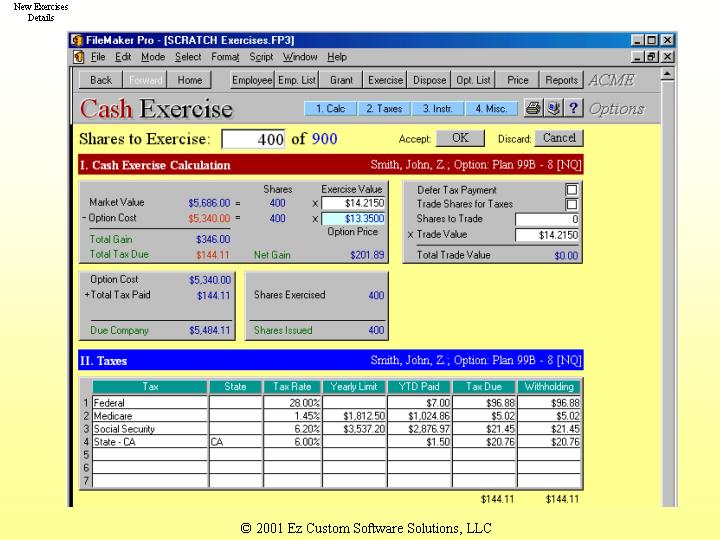This screenshot has height=540, width=720.
Task: Click the CA state cell
Action: (235, 442)
